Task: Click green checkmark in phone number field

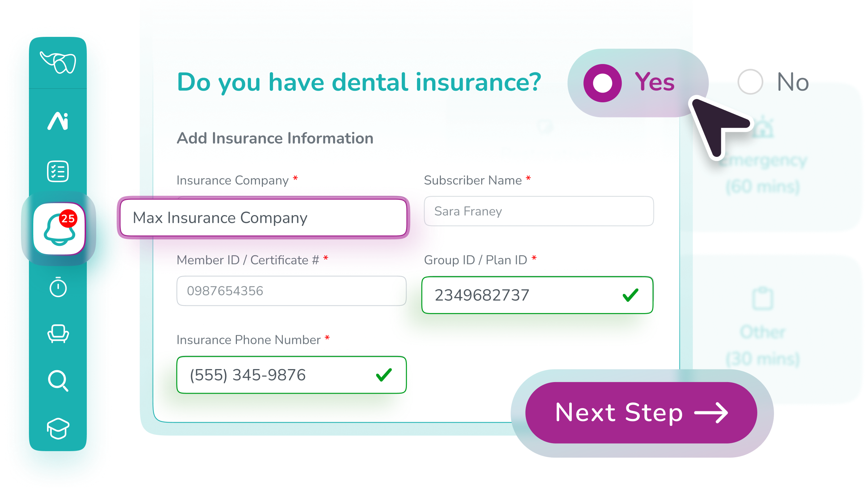Action: [384, 375]
